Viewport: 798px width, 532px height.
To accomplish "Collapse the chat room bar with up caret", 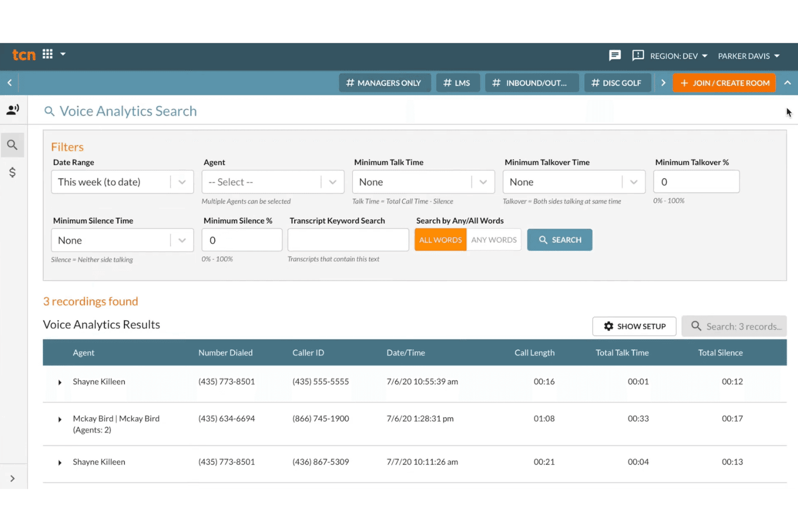I will click(x=787, y=83).
